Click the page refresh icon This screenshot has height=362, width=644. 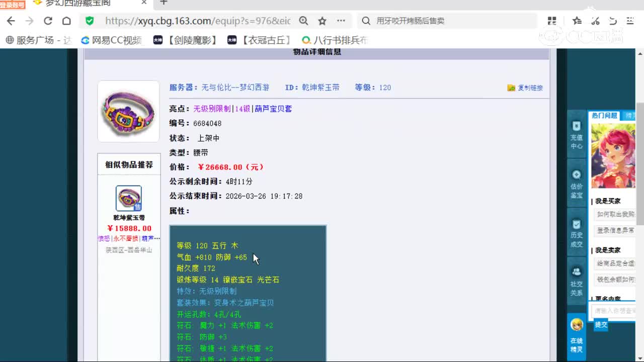[48, 21]
